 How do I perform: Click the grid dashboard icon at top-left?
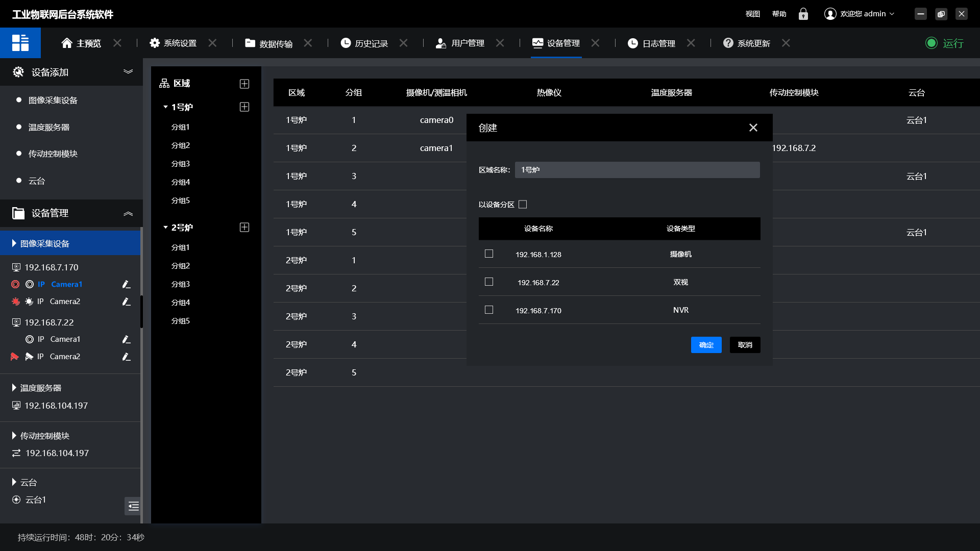click(x=20, y=43)
